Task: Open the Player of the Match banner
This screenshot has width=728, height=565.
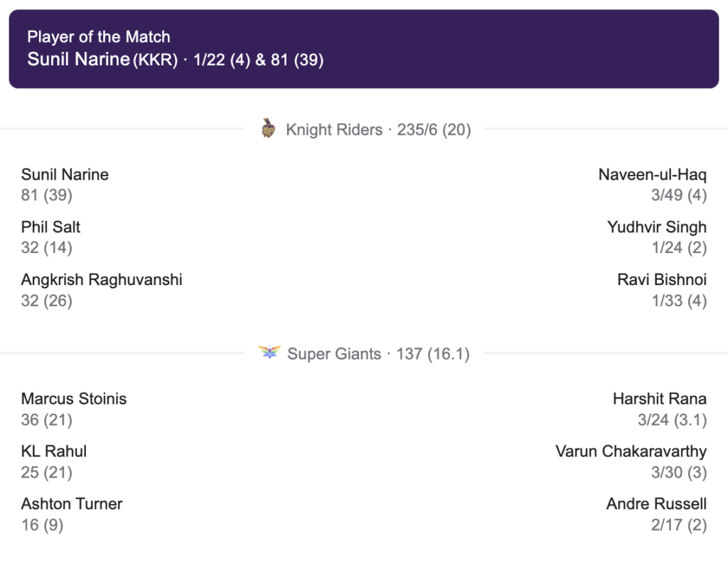Action: (363, 48)
